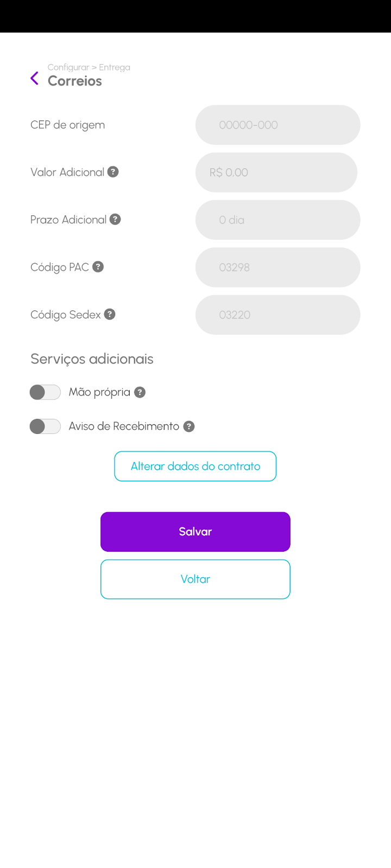Turn on Aviso de Recebimento switch
Image resolution: width=391 pixels, height=868 pixels.
click(45, 426)
